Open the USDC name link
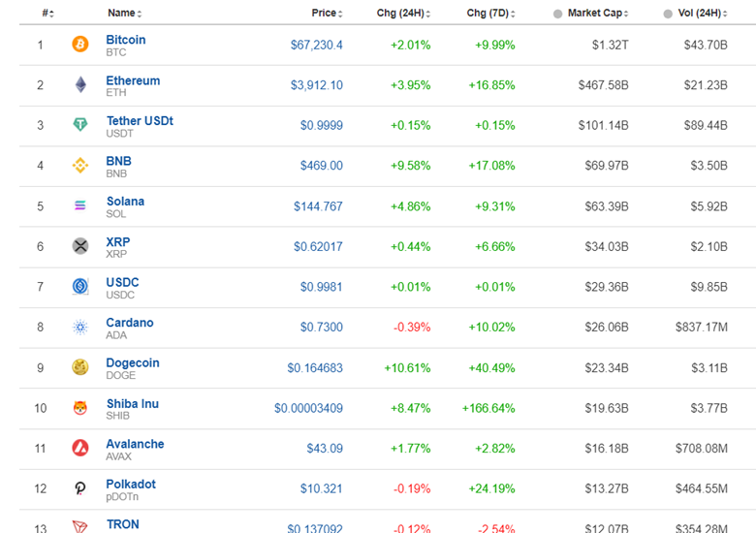756x533 pixels. 122,282
